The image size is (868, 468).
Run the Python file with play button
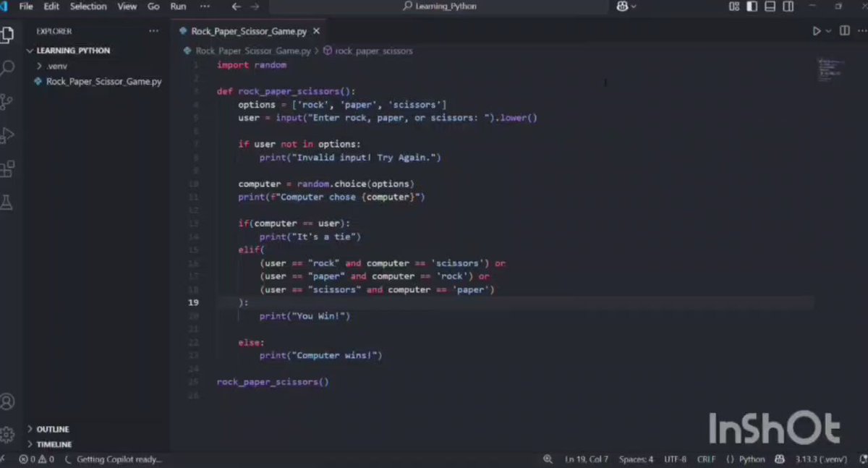point(817,31)
